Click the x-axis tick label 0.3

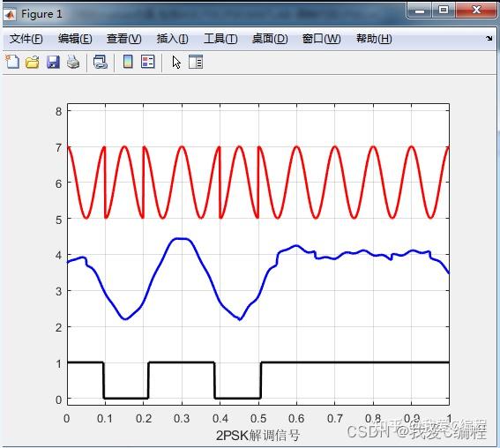click(182, 418)
